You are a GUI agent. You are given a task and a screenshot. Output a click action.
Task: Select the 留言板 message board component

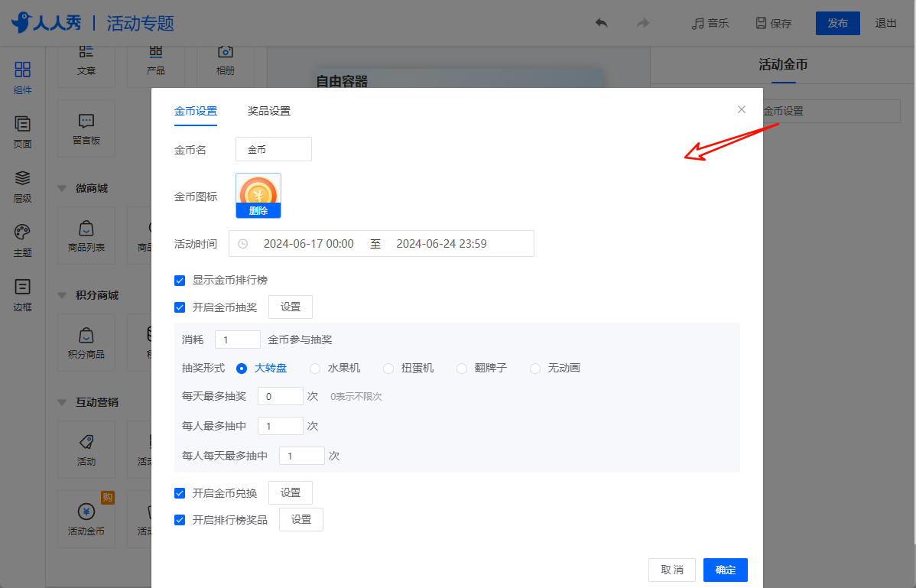(86, 128)
